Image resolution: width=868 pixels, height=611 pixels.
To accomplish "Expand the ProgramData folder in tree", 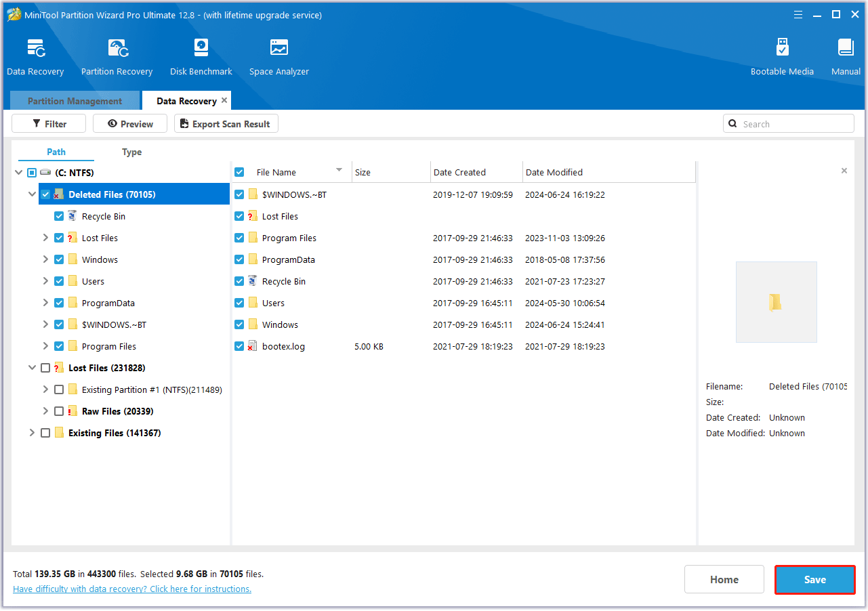I will (x=45, y=303).
